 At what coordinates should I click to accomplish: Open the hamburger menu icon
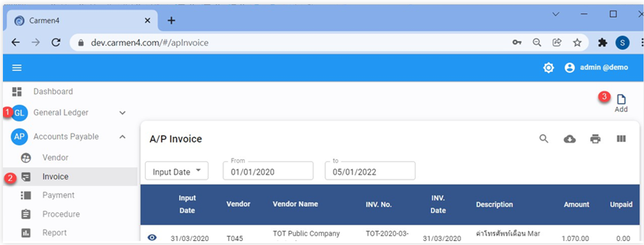pyautogui.click(x=17, y=68)
